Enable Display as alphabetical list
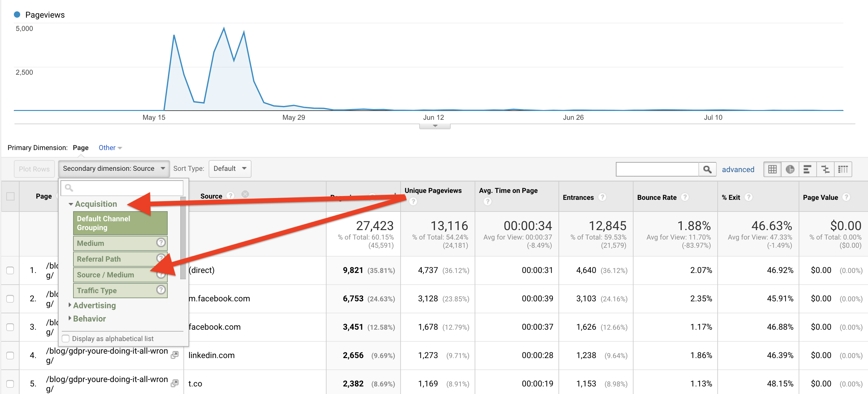 65,339
